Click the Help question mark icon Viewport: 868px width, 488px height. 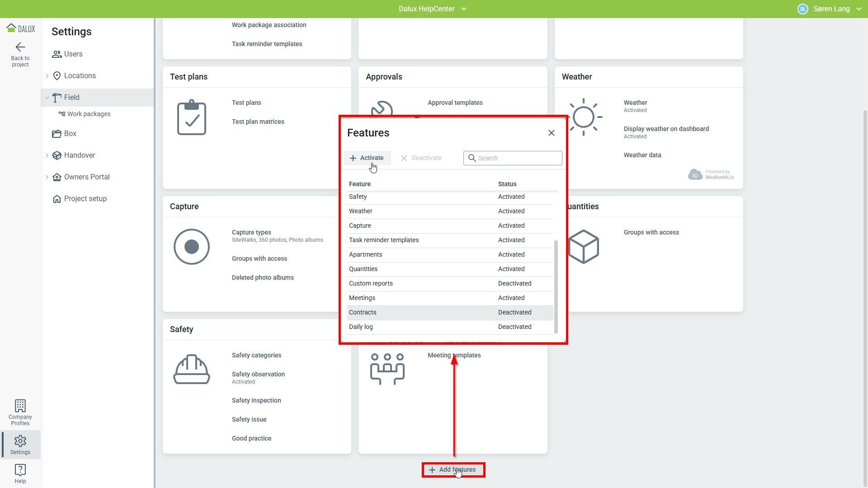(x=20, y=470)
